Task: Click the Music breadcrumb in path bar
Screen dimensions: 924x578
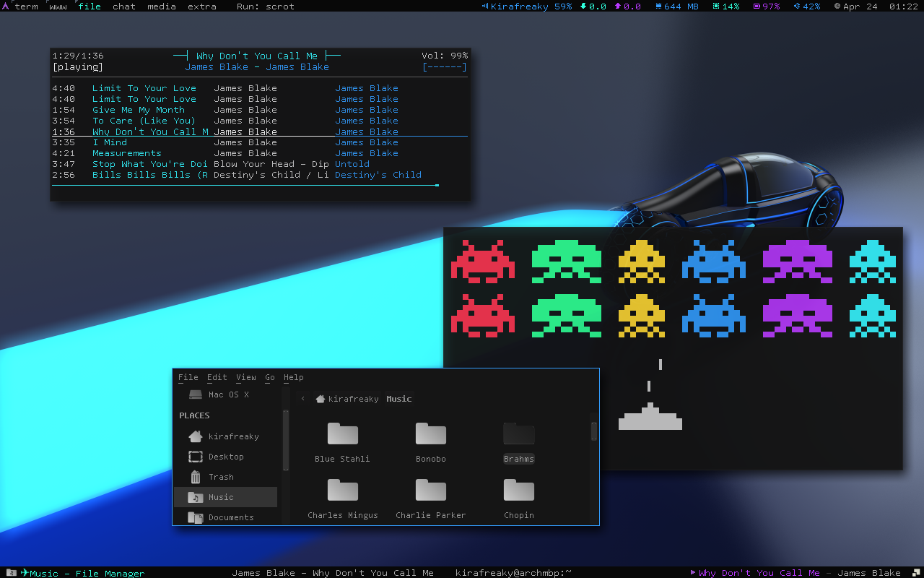Action: (399, 399)
